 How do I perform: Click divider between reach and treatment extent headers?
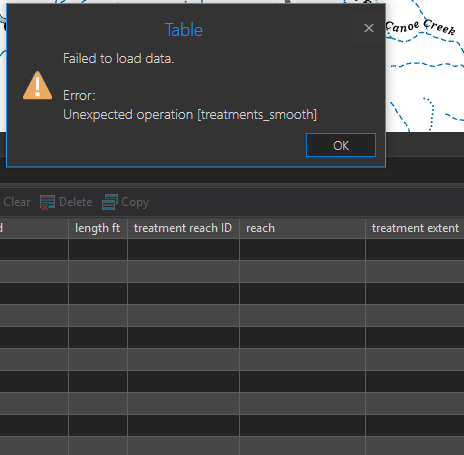point(365,228)
